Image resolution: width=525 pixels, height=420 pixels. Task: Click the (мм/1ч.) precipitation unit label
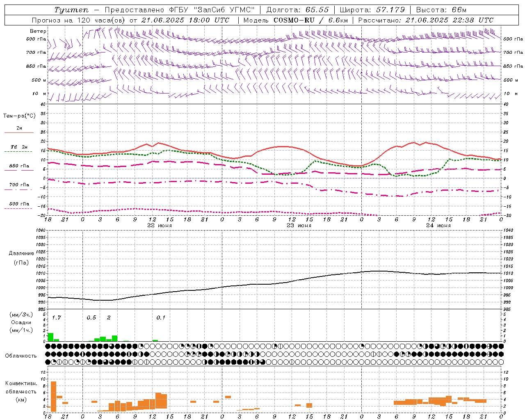(x=21, y=330)
